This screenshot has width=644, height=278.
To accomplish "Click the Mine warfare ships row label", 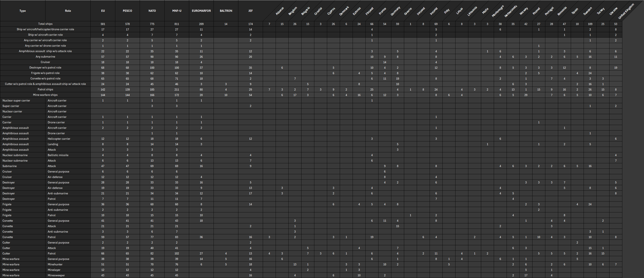I will tap(45, 95).
